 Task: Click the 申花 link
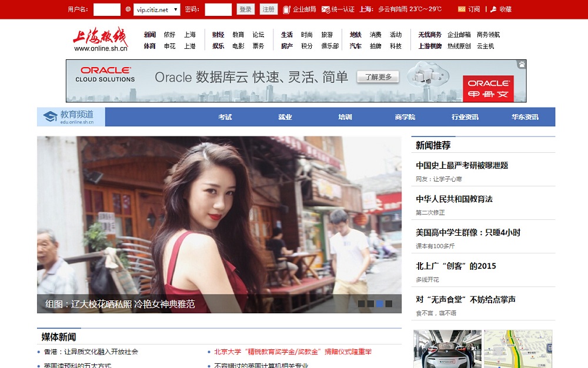click(169, 46)
